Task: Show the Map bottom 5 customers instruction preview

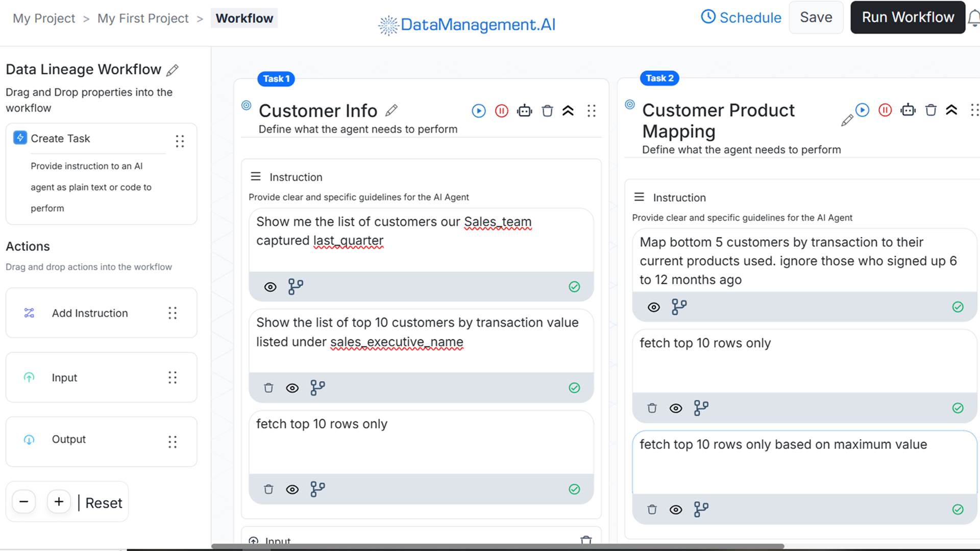Action: [x=654, y=307]
